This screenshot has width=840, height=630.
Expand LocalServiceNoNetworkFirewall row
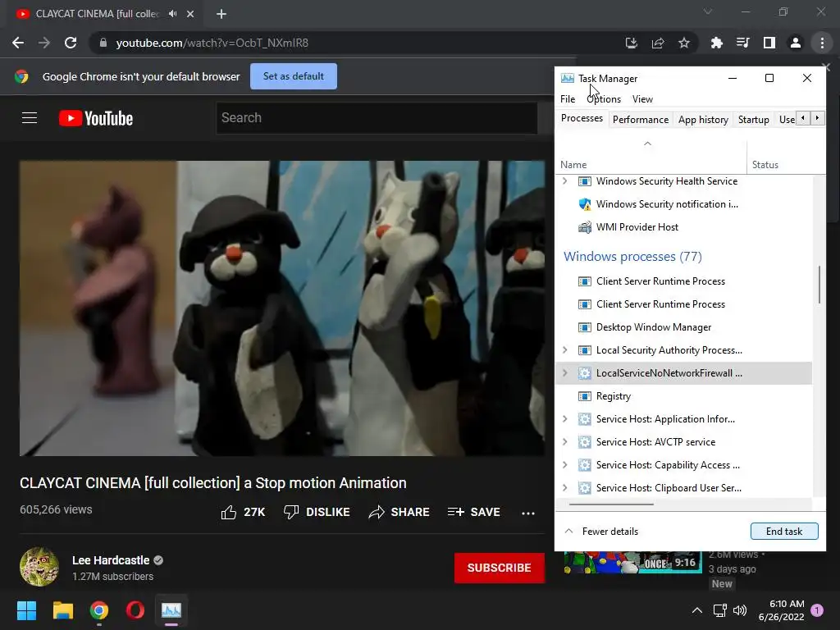point(564,373)
